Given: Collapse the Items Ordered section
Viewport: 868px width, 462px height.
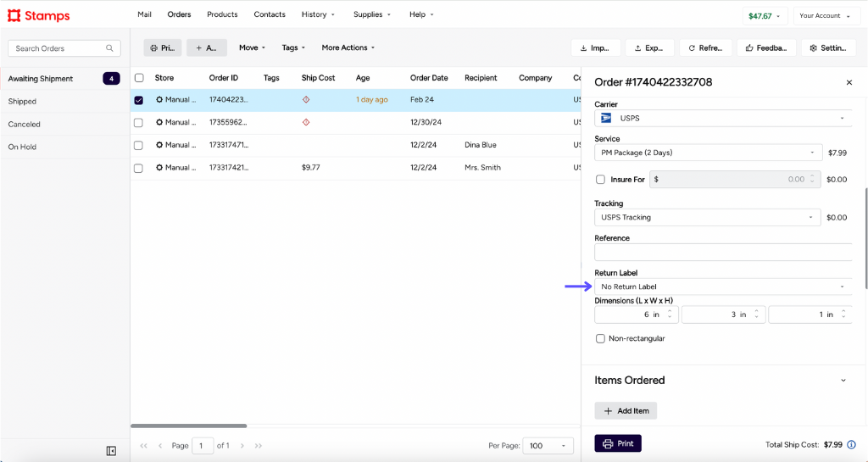Looking at the screenshot, I should coord(843,380).
